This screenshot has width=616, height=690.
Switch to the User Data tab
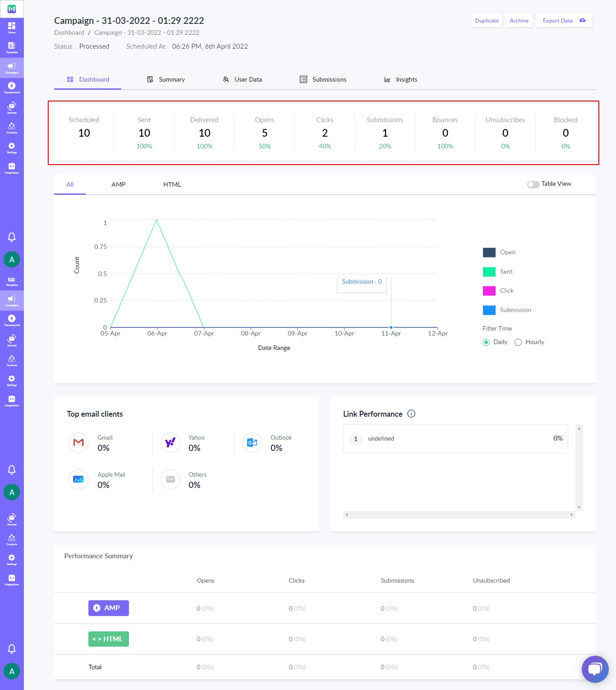[x=242, y=79]
